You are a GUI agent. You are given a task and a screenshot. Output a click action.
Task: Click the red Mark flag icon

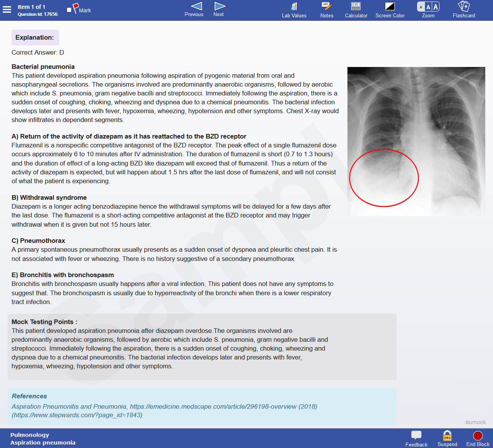[x=76, y=7]
